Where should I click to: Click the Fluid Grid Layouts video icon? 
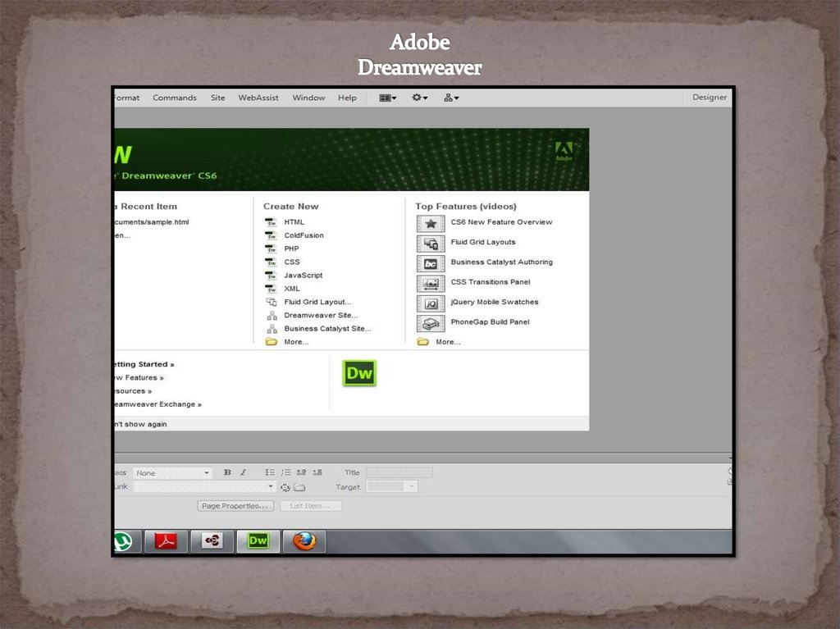[x=431, y=243]
